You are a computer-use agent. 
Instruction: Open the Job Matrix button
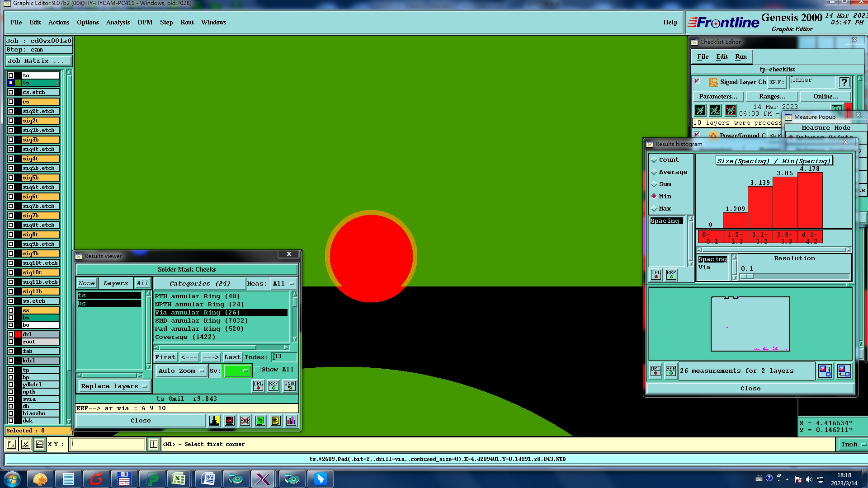click(x=38, y=61)
